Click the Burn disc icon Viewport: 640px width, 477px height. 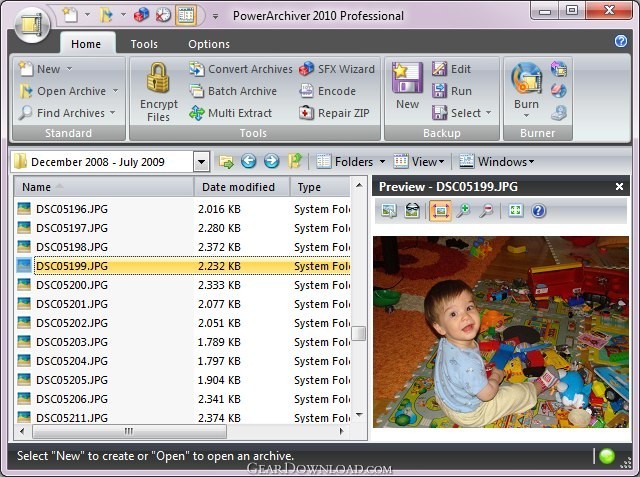pyautogui.click(x=526, y=78)
